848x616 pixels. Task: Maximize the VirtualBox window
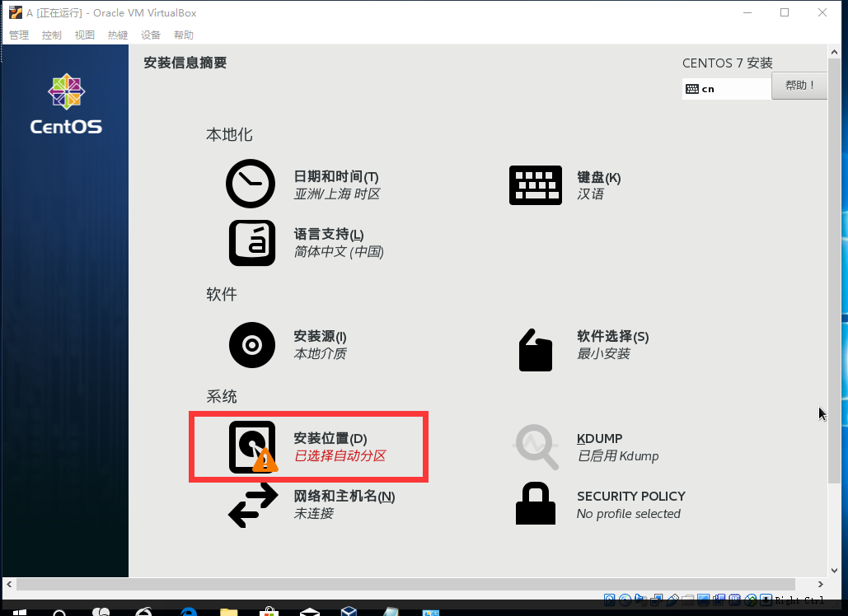785,12
